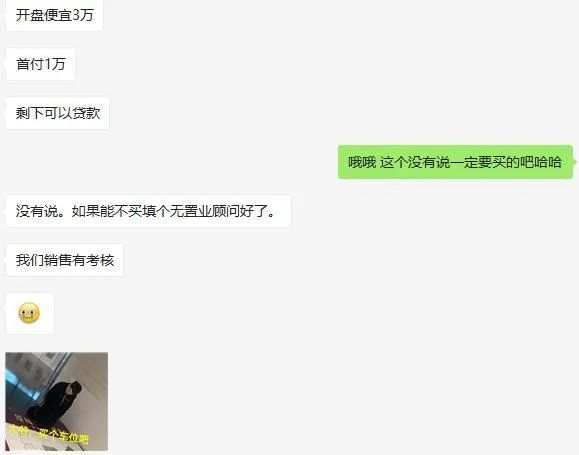Click "3万" in the top message
Viewport: 579px width, 455px height.
(x=83, y=15)
